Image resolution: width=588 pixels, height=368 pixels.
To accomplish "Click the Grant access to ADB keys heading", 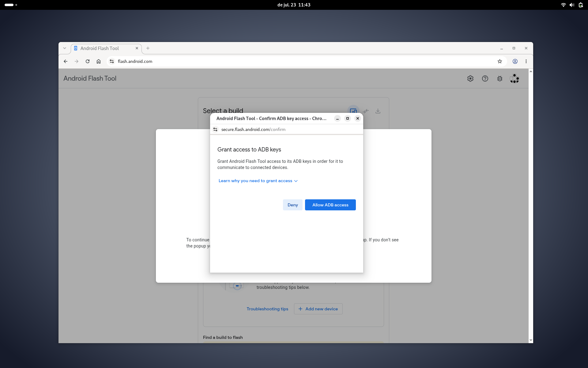I will [249, 149].
